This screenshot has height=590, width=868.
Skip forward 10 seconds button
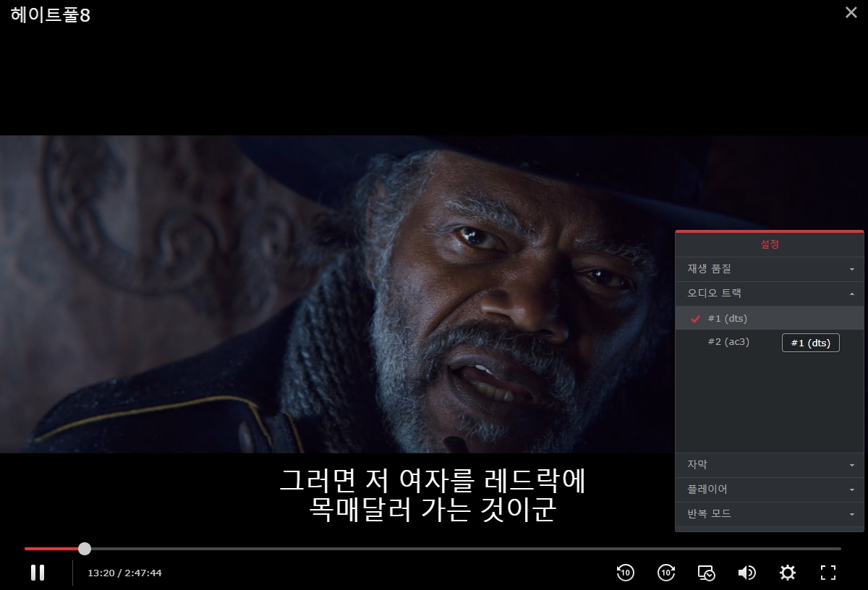pyautogui.click(x=666, y=573)
